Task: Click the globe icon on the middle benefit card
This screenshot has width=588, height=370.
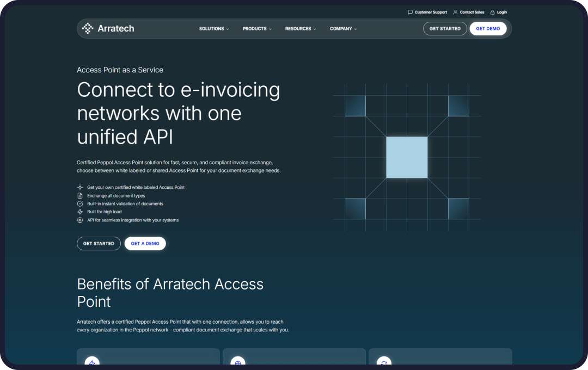Action: 238,362
